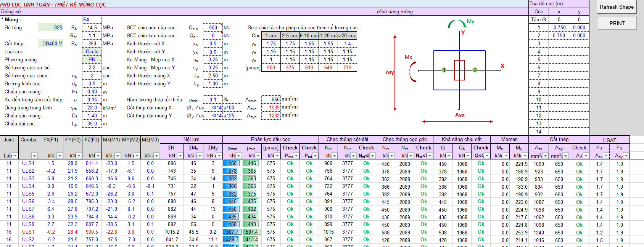Open the ΣMy filter dropdown
644x247 pixels.
(220, 156)
